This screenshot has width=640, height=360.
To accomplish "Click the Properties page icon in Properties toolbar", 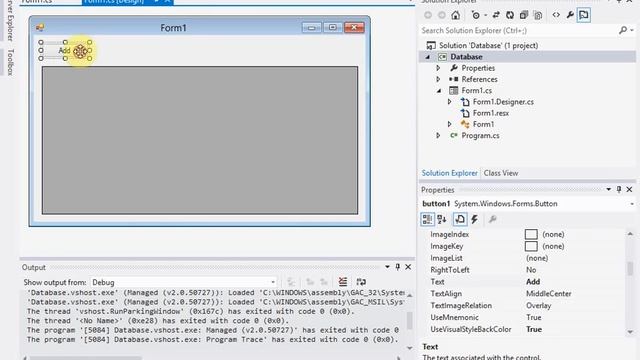I will coord(460,219).
